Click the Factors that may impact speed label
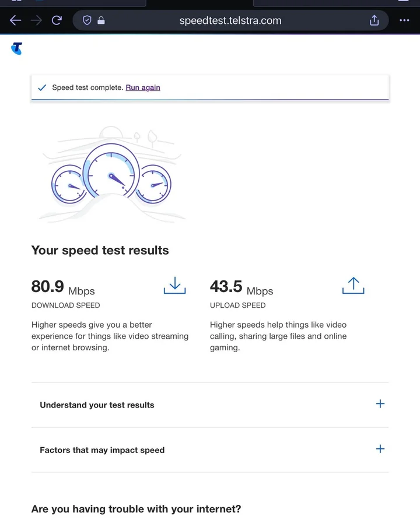 click(102, 450)
